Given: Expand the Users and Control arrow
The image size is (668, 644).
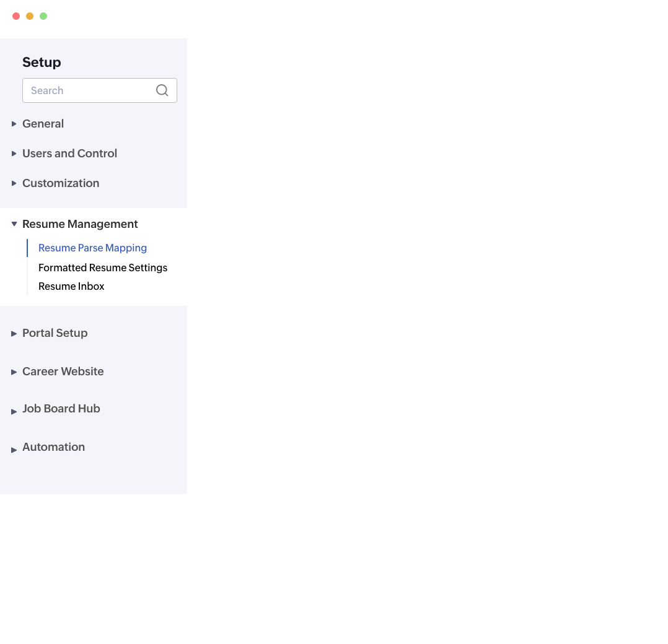Looking at the screenshot, I should click(14, 154).
